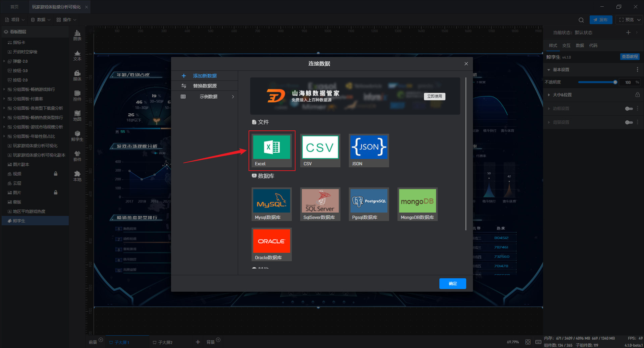Switch to the 首页 tab
The height and width of the screenshot is (348, 644).
click(x=14, y=7)
